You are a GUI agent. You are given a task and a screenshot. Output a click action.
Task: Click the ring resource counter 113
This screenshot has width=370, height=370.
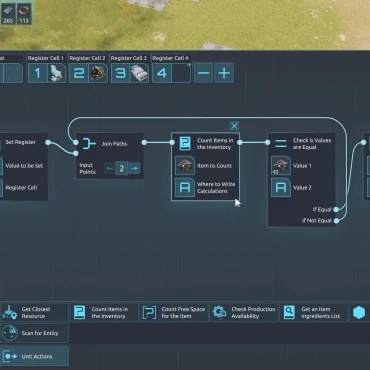point(24,13)
